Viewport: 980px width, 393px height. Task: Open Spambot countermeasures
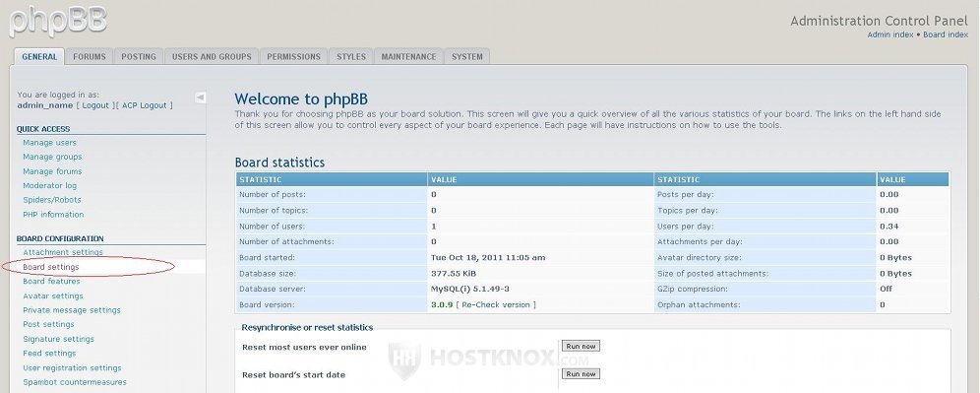(75, 382)
